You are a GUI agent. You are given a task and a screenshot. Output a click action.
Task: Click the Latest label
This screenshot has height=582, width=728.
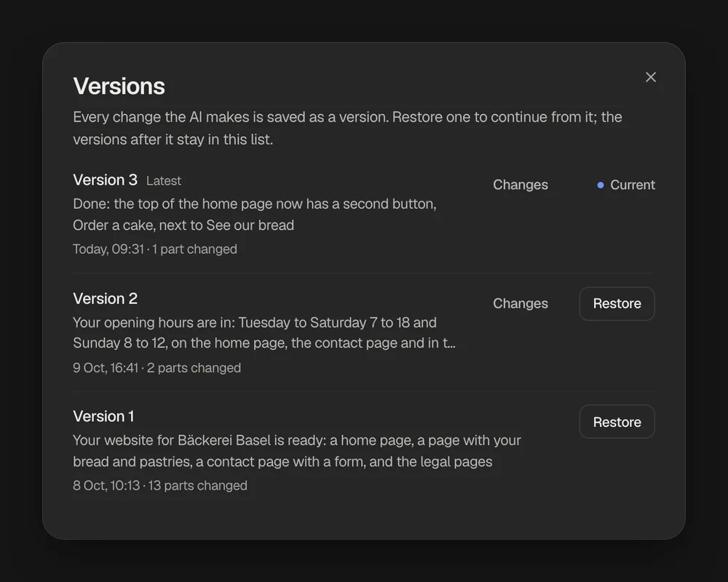point(163,181)
